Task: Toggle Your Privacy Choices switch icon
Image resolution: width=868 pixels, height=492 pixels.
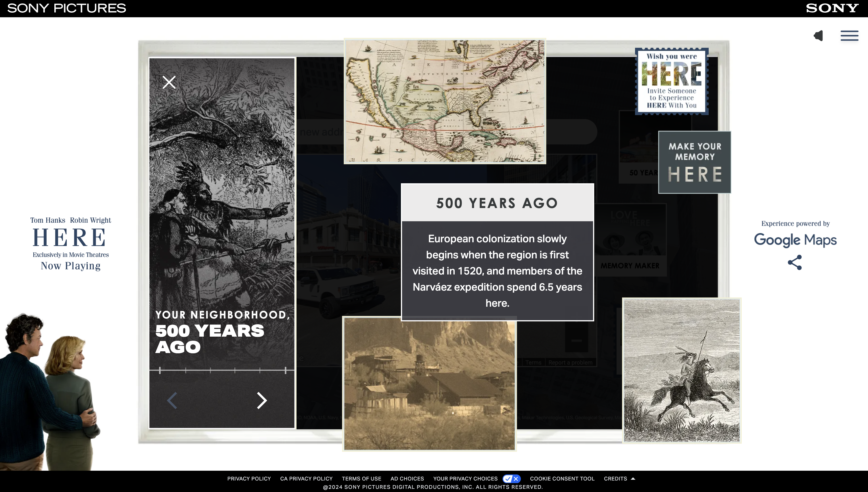Action: click(511, 478)
